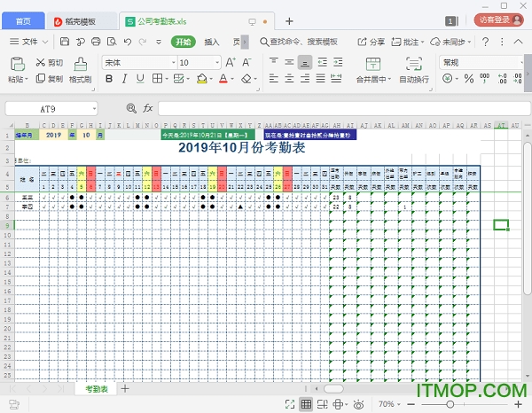Apply thousands separator format
The width and height of the screenshot is (532, 413).
pyautogui.click(x=484, y=79)
